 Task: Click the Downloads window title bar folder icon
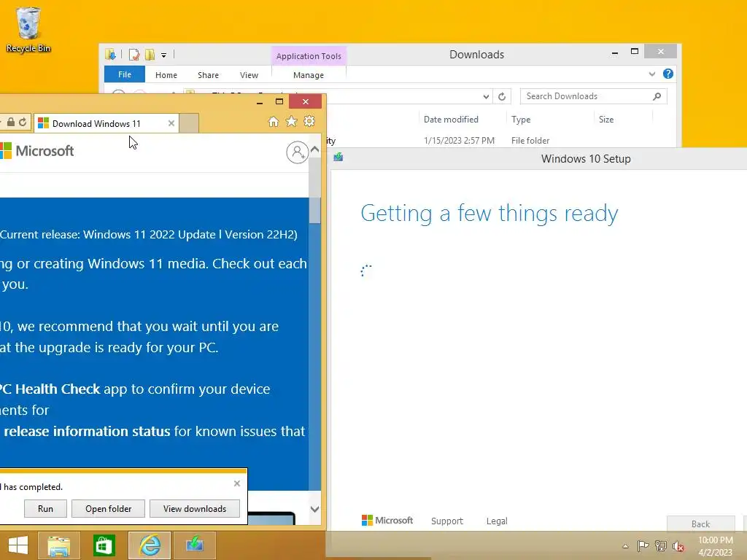click(x=111, y=55)
